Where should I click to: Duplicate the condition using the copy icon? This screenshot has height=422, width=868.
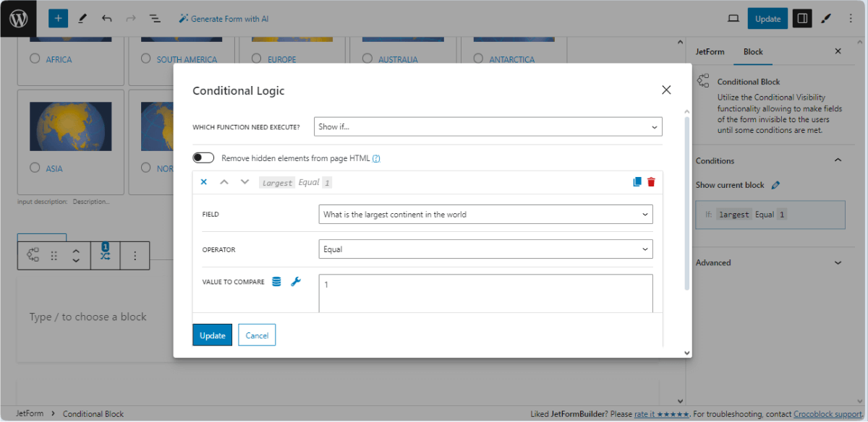pyautogui.click(x=637, y=182)
